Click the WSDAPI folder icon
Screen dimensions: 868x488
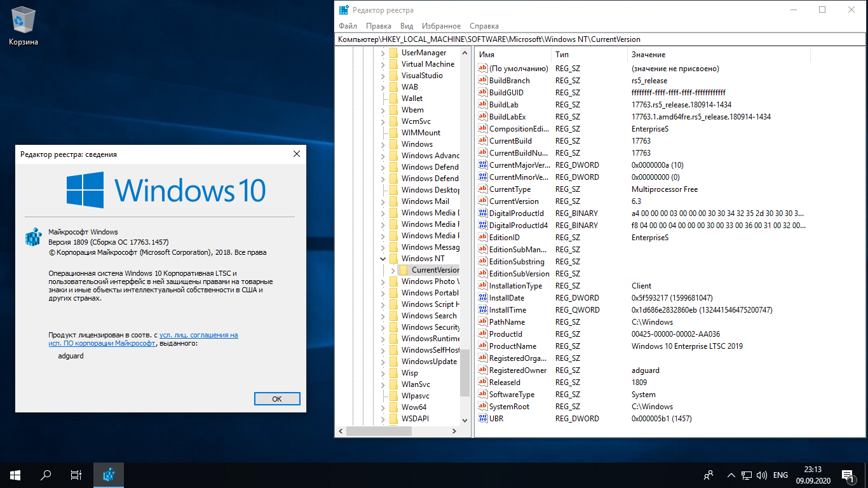394,419
